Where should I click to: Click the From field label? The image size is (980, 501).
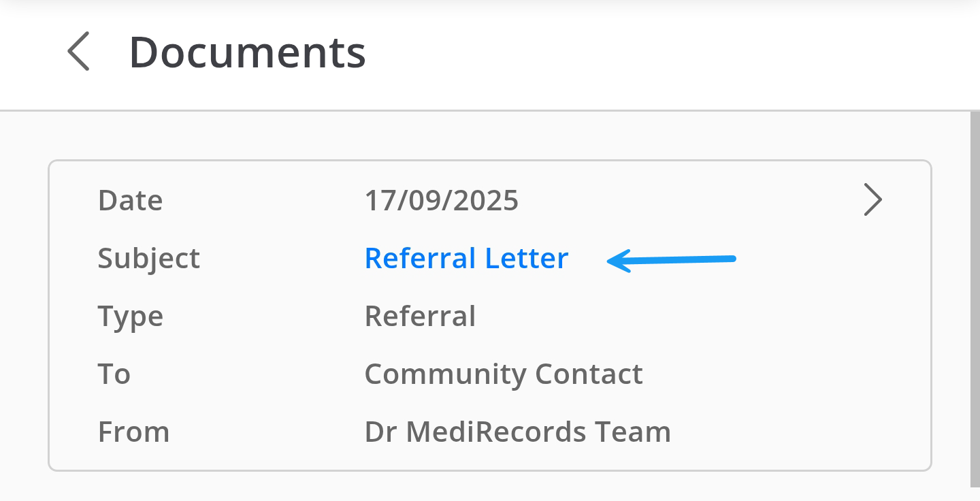(133, 432)
